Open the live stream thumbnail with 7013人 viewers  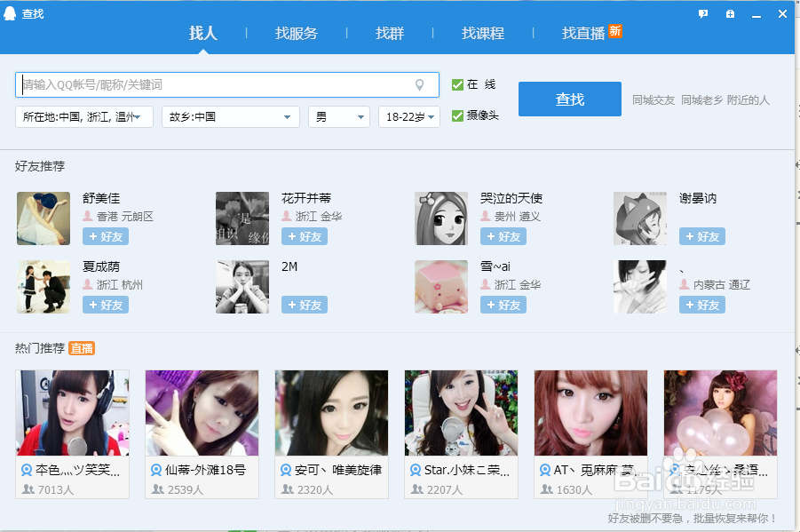coord(73,413)
